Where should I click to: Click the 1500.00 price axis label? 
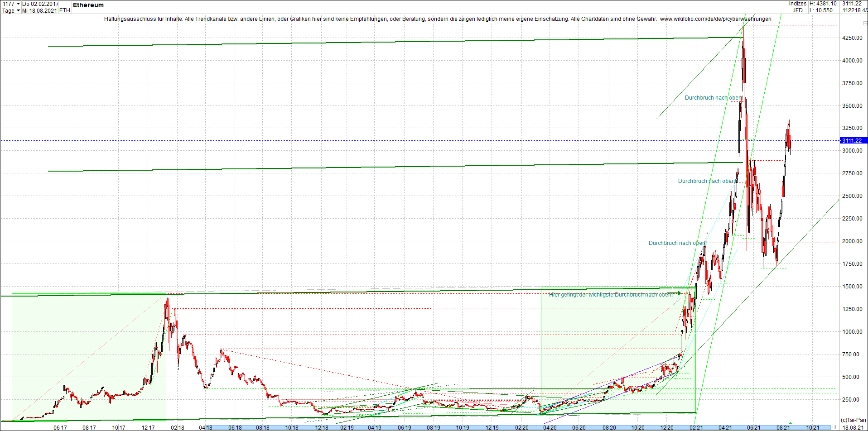pos(852,287)
